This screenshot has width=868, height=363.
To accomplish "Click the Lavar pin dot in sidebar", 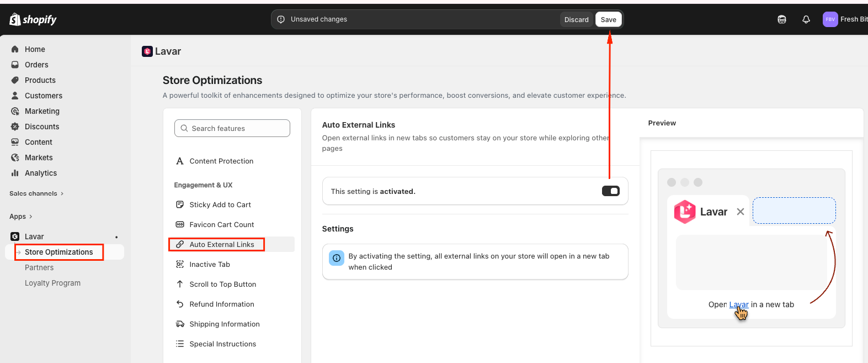I will click(116, 237).
